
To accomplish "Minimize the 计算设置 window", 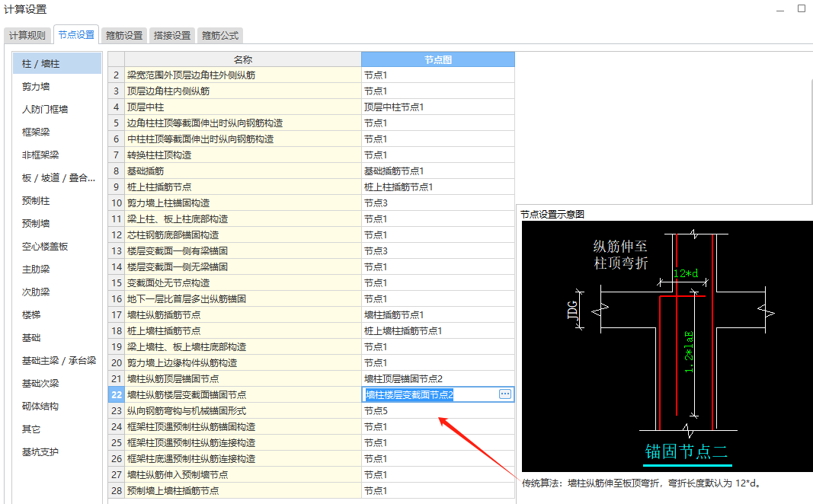I will (x=779, y=9).
